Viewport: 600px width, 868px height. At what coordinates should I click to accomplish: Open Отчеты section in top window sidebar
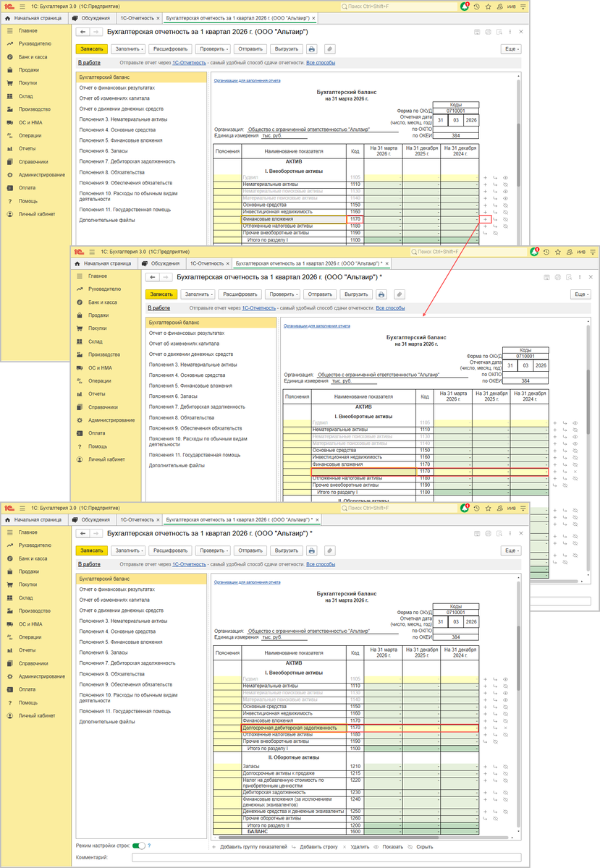[x=28, y=148]
